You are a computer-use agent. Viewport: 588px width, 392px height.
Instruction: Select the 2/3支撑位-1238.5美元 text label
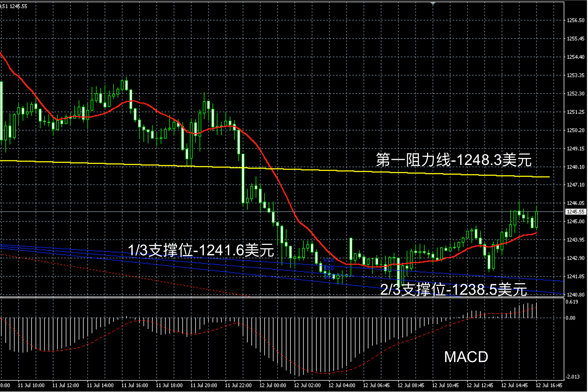click(x=453, y=290)
